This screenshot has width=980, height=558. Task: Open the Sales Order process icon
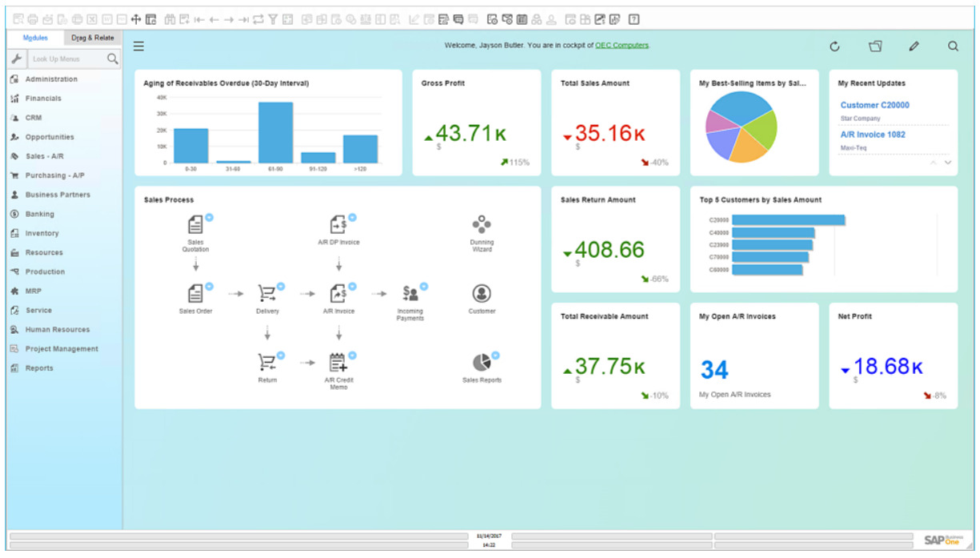tap(195, 293)
